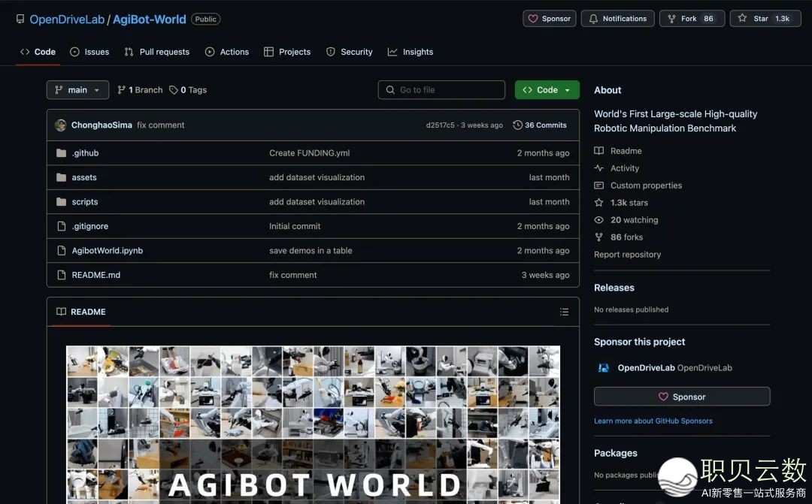Click the OpenDriveLab sponsor avatar
The width and height of the screenshot is (812, 504).
pyautogui.click(x=603, y=368)
